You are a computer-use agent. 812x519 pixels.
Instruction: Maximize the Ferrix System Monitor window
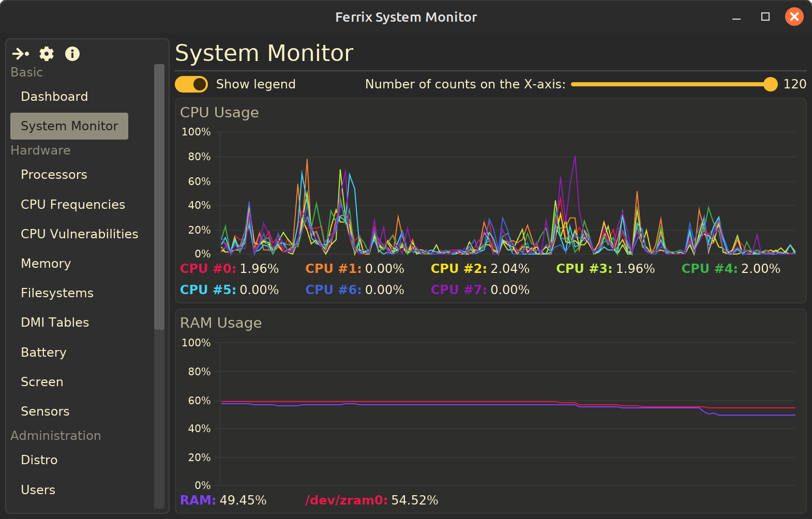[x=765, y=17]
